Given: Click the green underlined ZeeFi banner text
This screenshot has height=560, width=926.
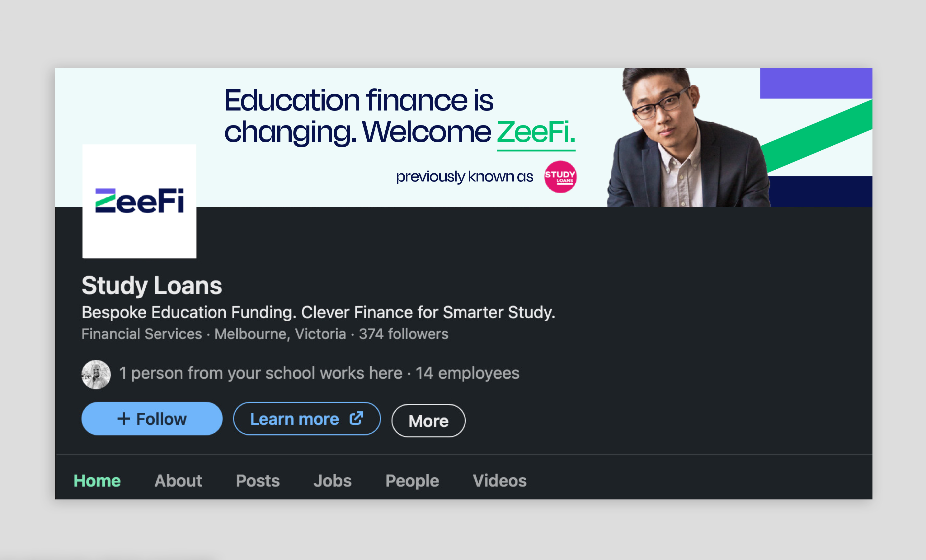Looking at the screenshot, I should click(536, 132).
